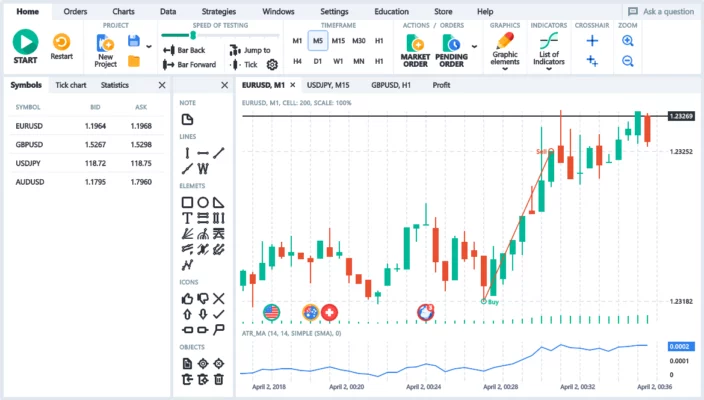Screen dimensions: 704x400
Task: Add a Note element
Action: [x=187, y=119]
